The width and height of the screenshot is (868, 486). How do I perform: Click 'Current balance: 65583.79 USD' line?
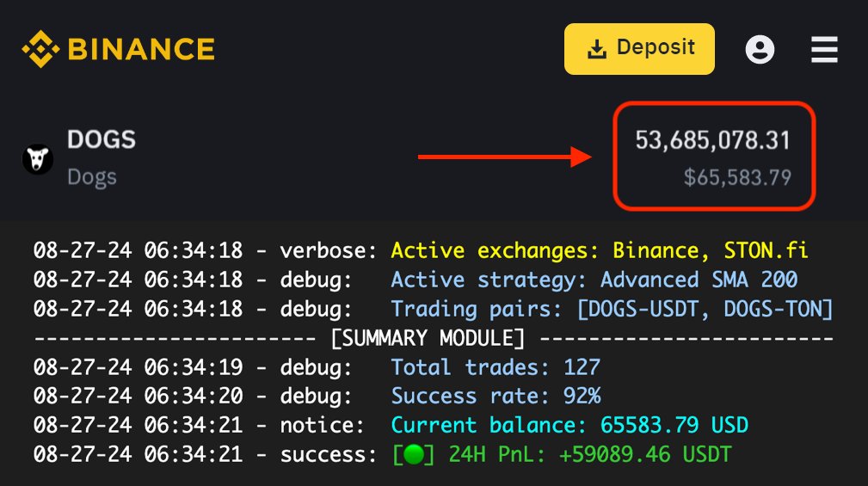569,426
